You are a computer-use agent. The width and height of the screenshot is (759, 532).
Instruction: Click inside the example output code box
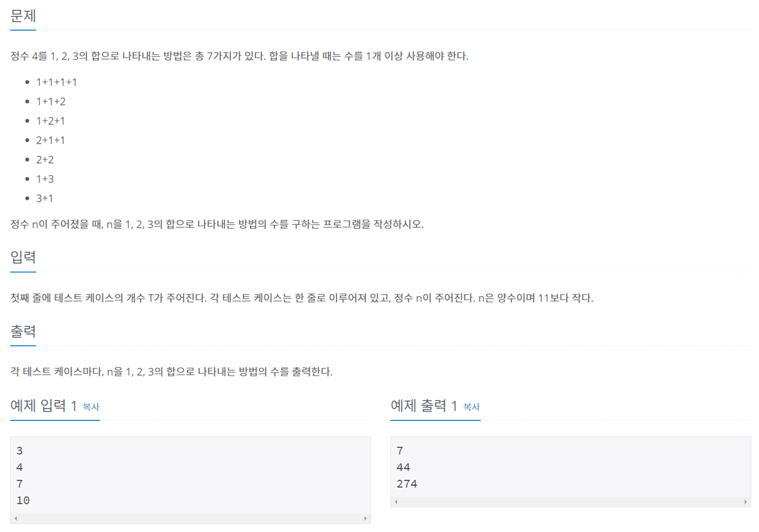(571, 467)
